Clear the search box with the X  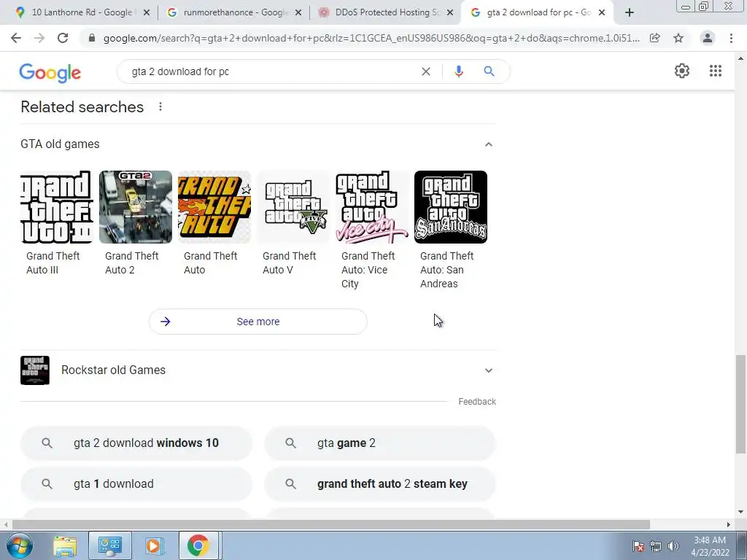click(426, 71)
